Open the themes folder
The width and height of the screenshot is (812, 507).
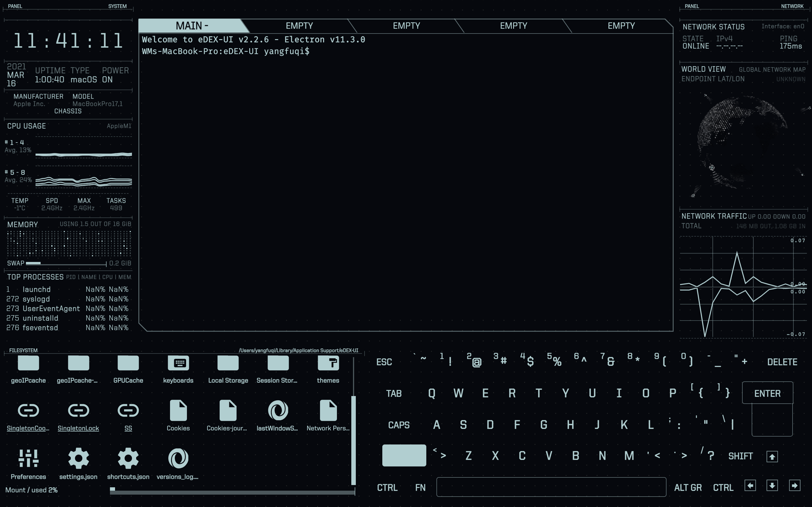point(328,363)
